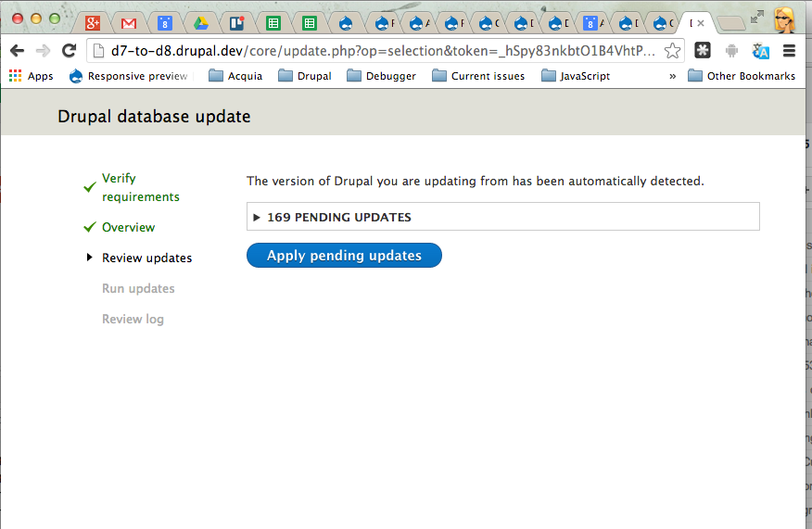812x529 pixels.
Task: Go back using the browser back arrow
Action: coord(17,51)
